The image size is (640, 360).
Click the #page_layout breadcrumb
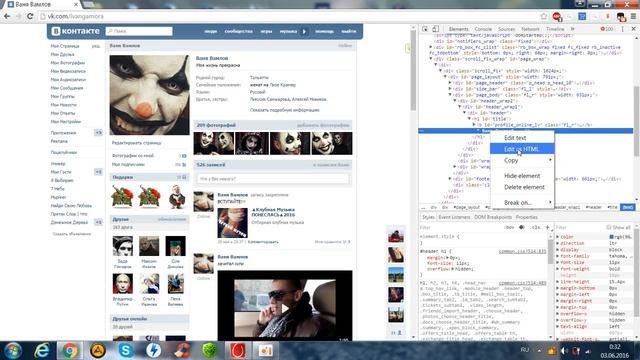(467, 207)
